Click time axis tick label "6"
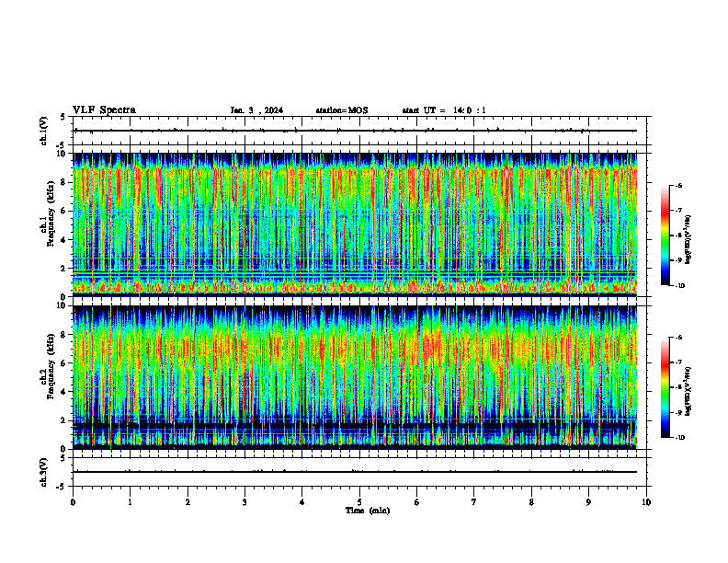Viewport: 728px width, 563px height. (x=417, y=502)
